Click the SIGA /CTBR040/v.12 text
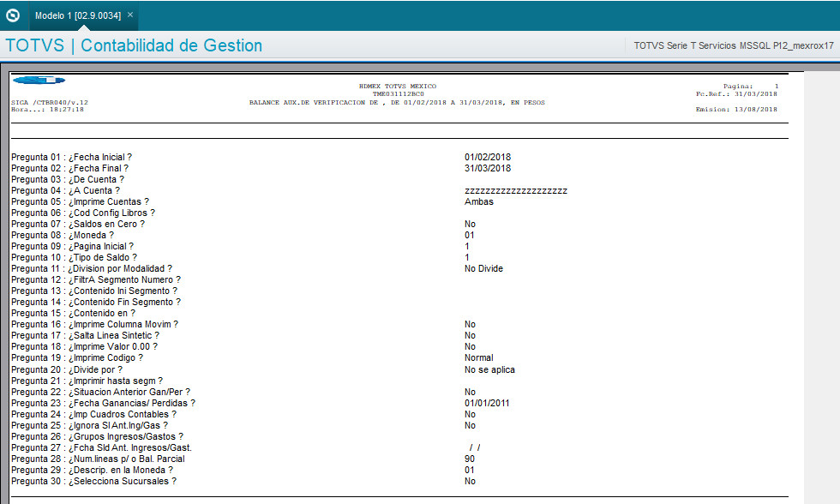This screenshot has height=504, width=840. tap(50, 102)
